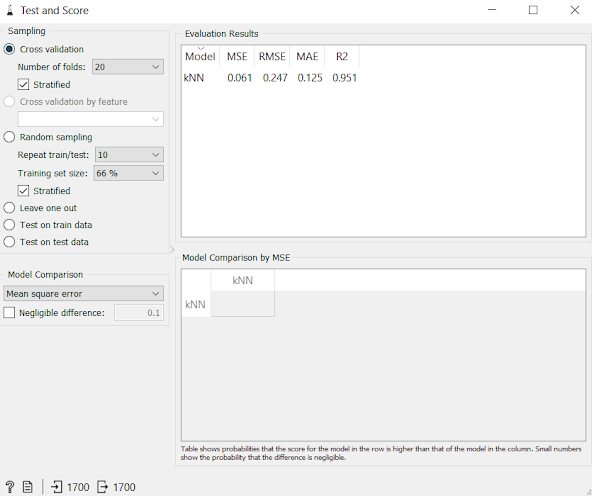Collapse the left control panel arrow

coord(172,250)
